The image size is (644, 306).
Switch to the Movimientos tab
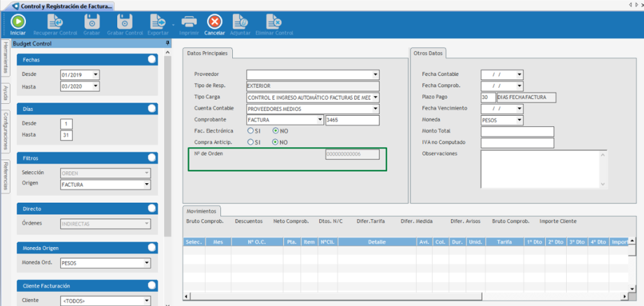click(202, 211)
